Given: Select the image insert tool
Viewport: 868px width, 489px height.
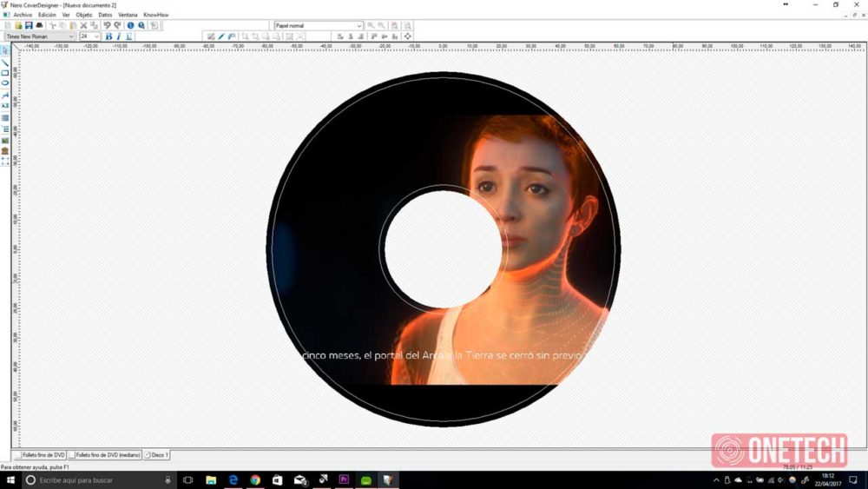Looking at the screenshot, I should [x=5, y=141].
